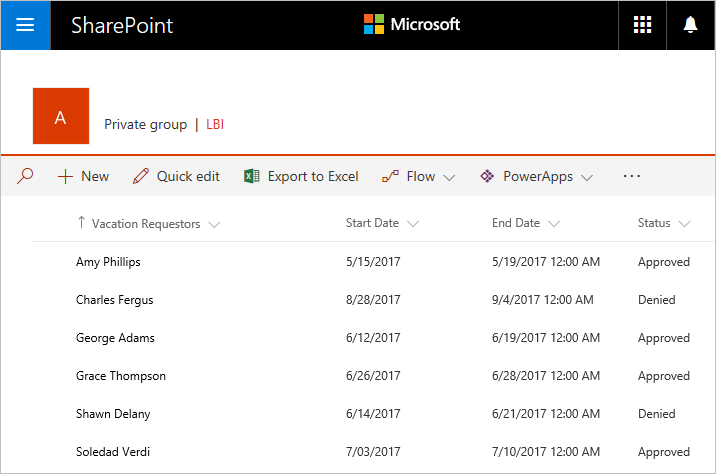Start Quick edit mode
Image resolution: width=716 pixels, height=474 pixels.
[176, 176]
